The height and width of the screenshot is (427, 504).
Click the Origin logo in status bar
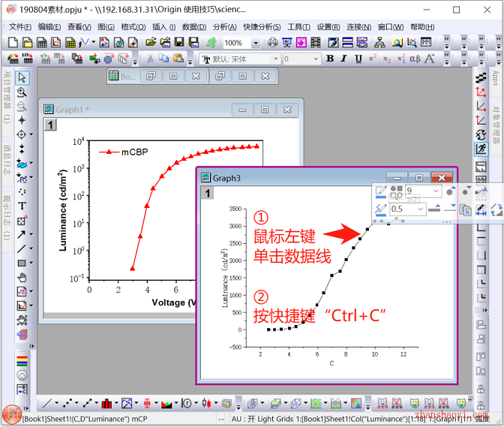(12, 415)
